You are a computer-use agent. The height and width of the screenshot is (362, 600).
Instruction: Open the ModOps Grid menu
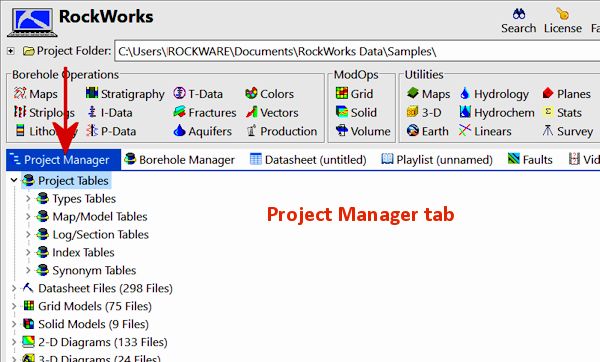click(x=354, y=94)
